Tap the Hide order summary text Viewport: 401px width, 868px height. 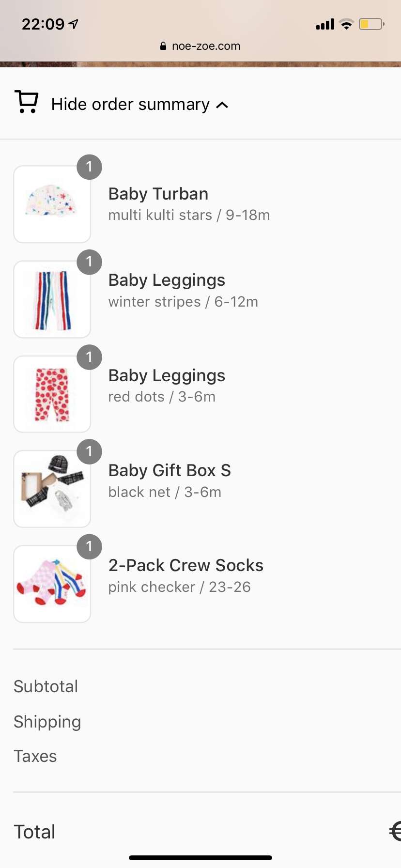click(130, 105)
